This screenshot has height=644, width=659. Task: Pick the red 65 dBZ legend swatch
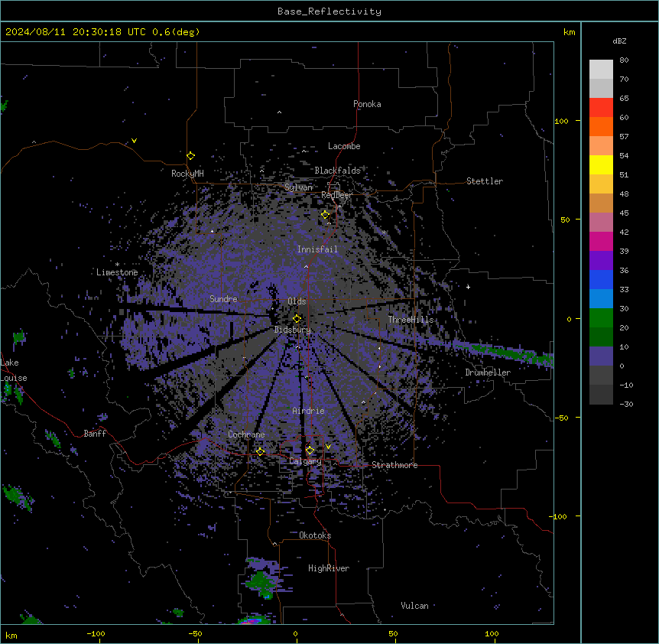pos(601,108)
